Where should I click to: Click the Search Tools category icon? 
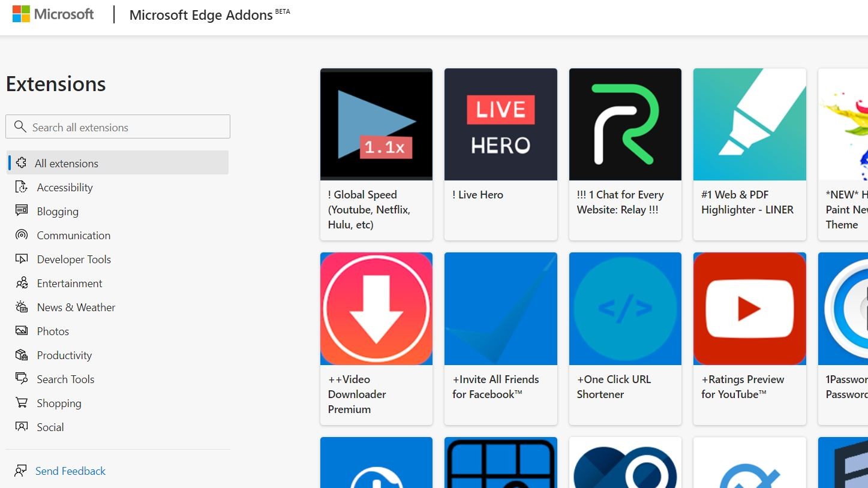pyautogui.click(x=22, y=379)
